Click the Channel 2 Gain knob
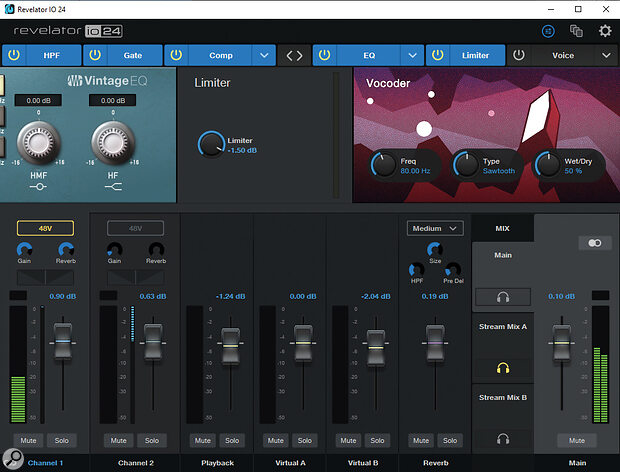The width and height of the screenshot is (620, 472). click(x=115, y=250)
